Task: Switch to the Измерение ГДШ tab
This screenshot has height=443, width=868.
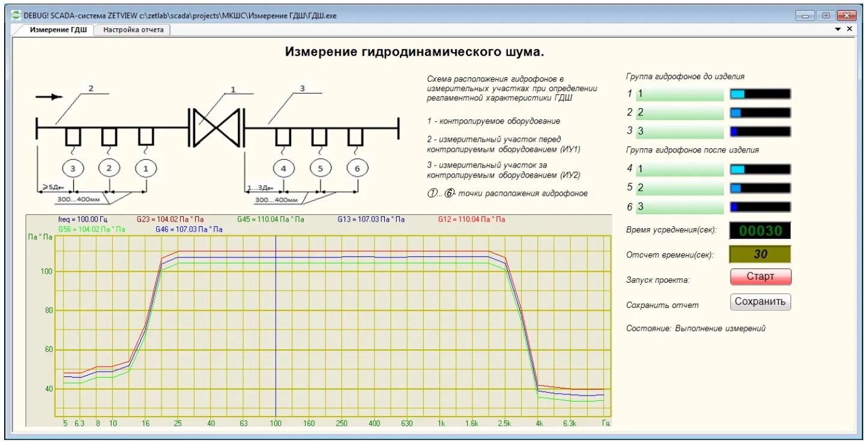Action: tap(58, 29)
